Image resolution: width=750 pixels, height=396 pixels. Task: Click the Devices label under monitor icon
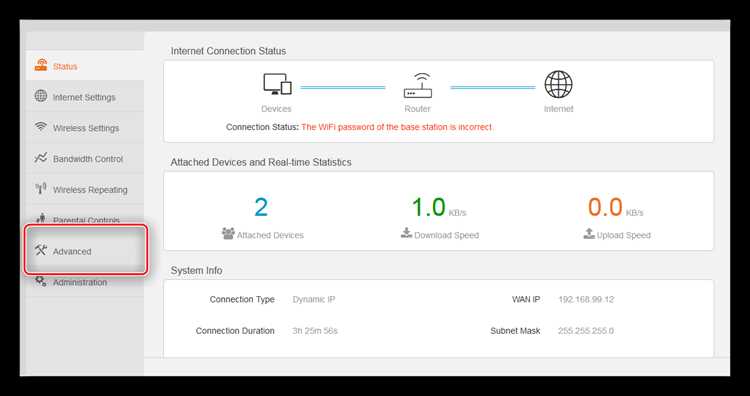276,109
